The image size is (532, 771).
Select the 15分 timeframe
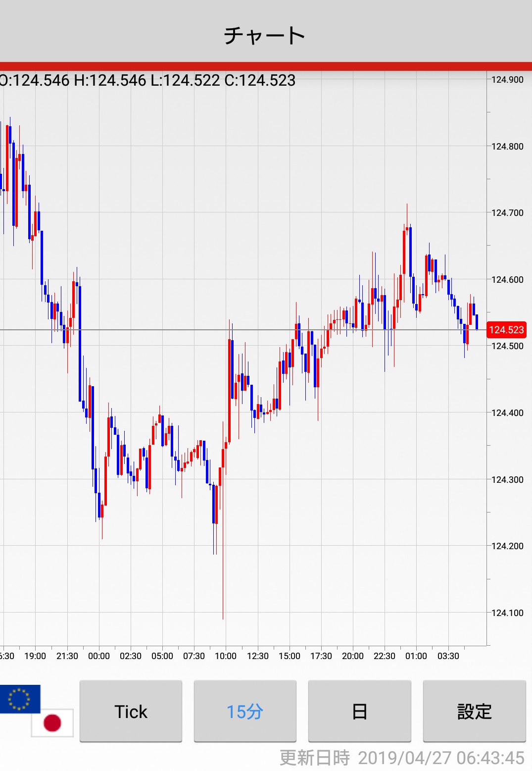pyautogui.click(x=245, y=711)
